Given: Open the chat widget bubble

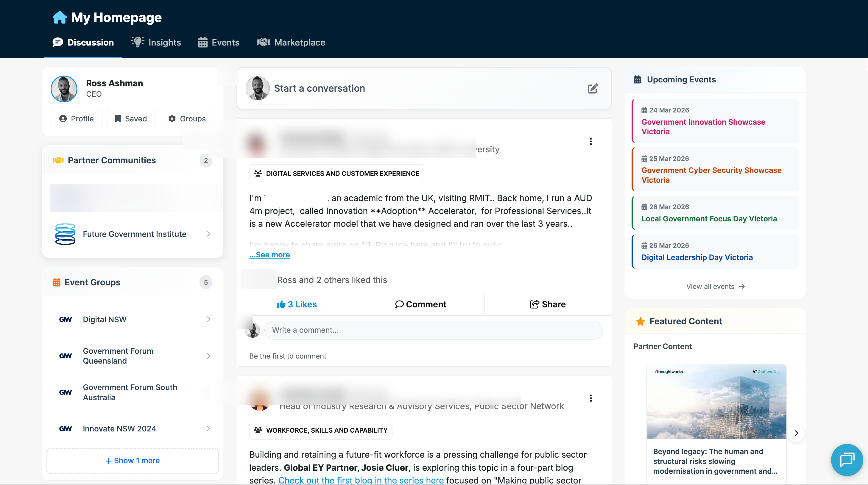Looking at the screenshot, I should [x=847, y=460].
